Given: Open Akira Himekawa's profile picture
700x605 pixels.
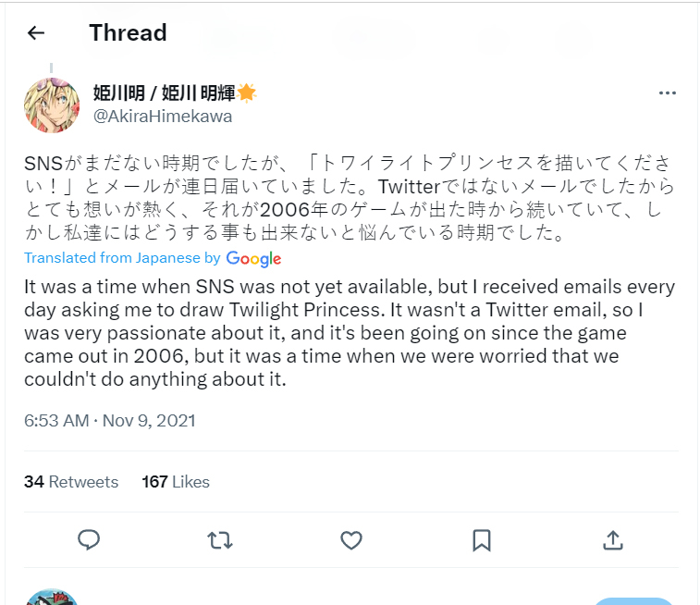Looking at the screenshot, I should pos(52,105).
